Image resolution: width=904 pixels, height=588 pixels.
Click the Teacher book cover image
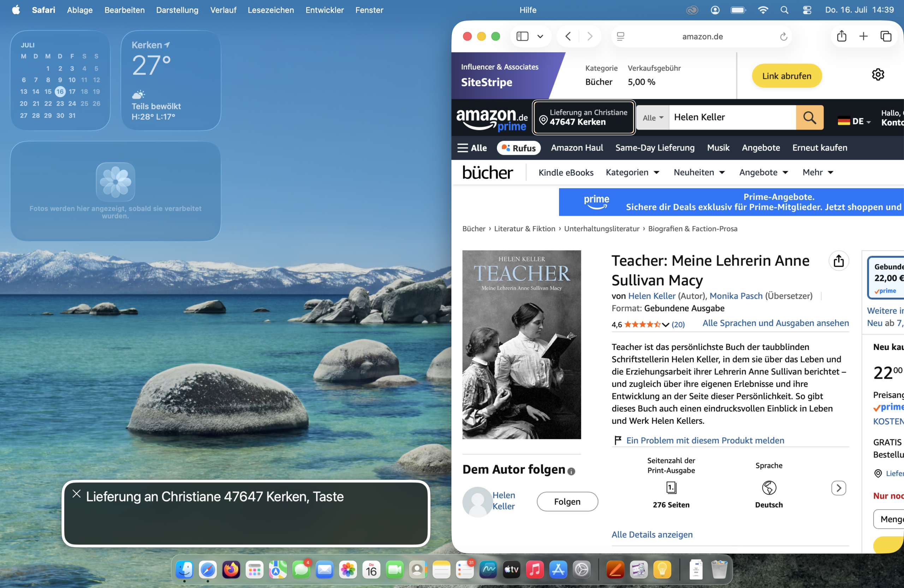click(x=522, y=345)
